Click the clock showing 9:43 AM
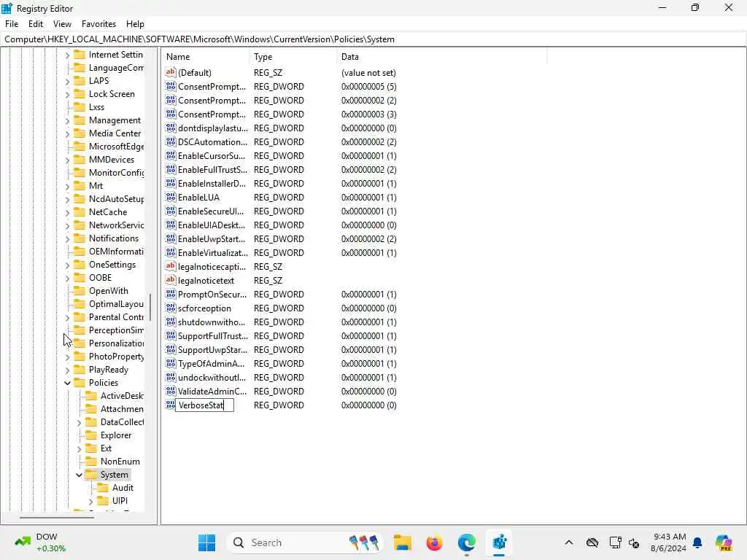 coord(670,537)
